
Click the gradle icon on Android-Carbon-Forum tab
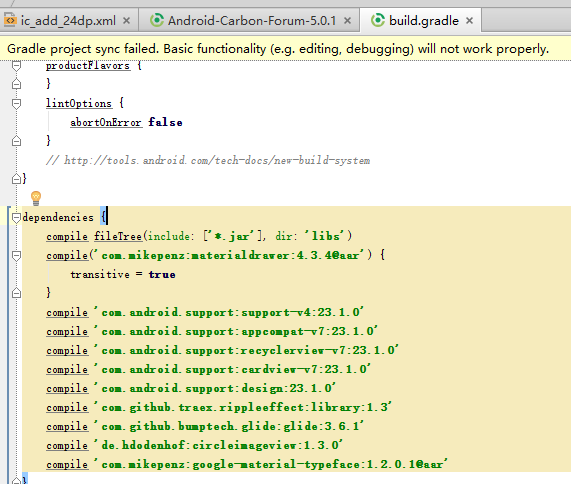pyautogui.click(x=157, y=20)
